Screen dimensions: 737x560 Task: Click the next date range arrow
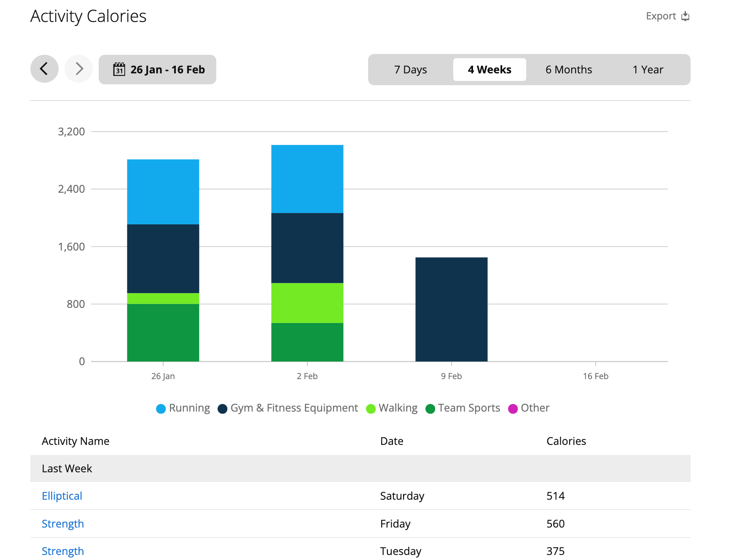tap(79, 69)
